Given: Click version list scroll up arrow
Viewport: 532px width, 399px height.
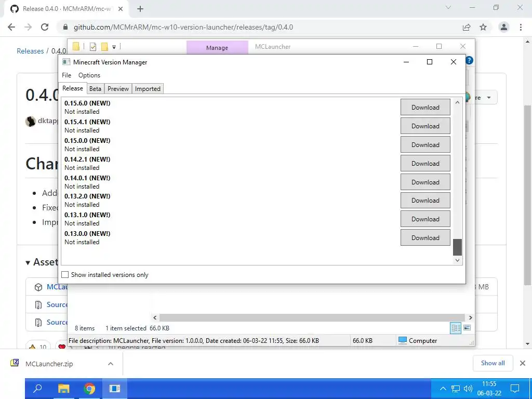Looking at the screenshot, I should pos(457,102).
